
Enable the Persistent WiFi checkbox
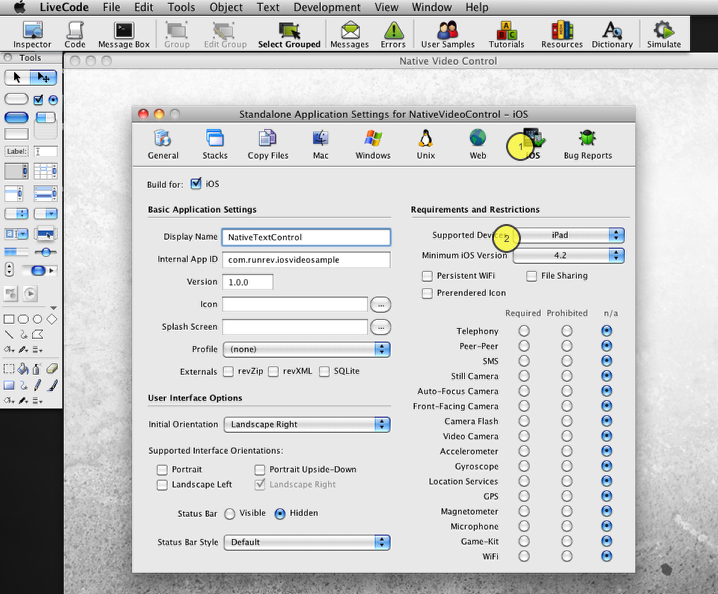(427, 276)
